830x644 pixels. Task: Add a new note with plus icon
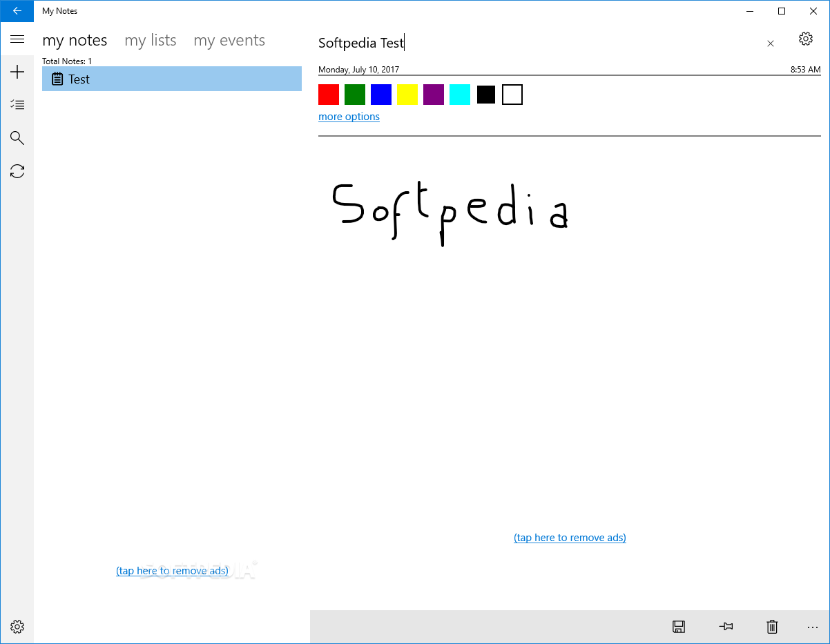pos(17,72)
